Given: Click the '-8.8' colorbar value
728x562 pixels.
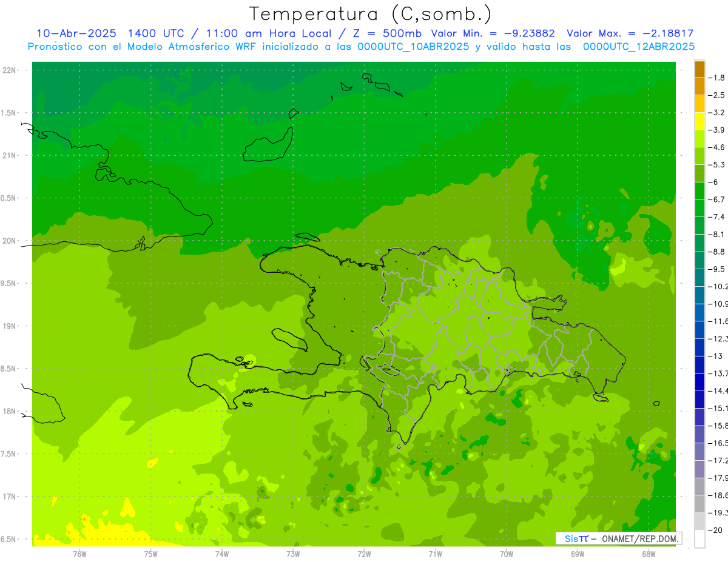Looking at the screenshot, I should pos(717,252).
